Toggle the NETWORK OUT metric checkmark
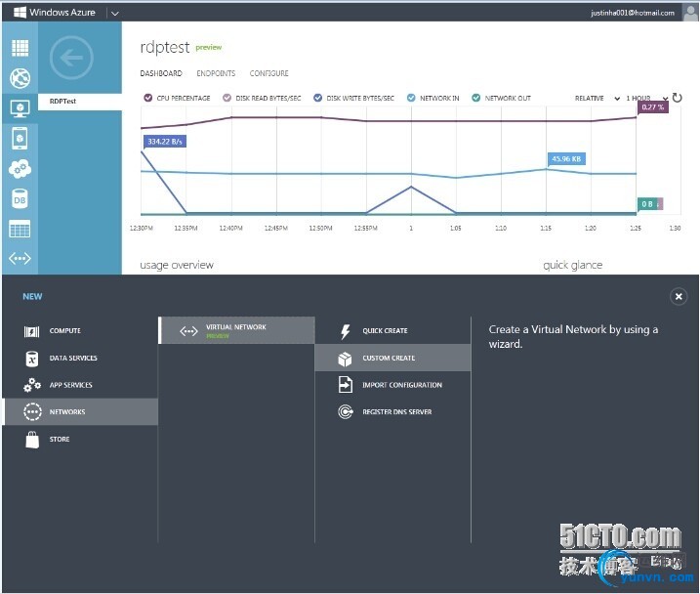This screenshot has width=700, height=594. pos(475,98)
